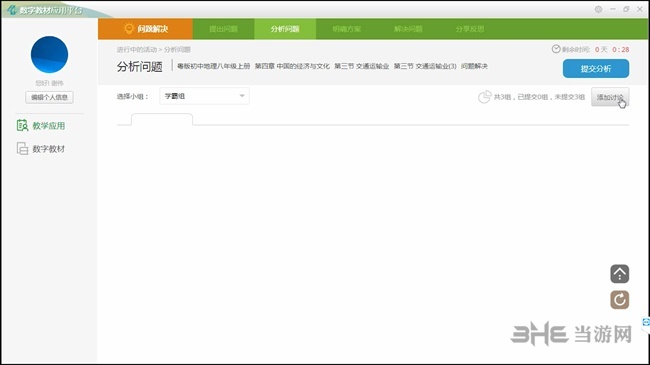The image size is (650, 365).
Task: Click the 提交分析 button
Action: tap(596, 68)
